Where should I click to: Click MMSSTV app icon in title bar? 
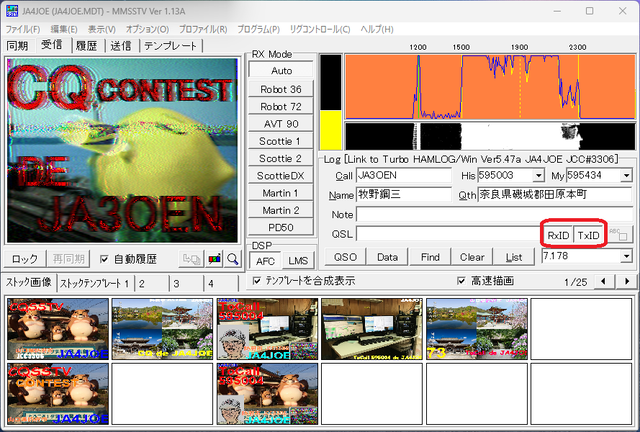coord(11,11)
